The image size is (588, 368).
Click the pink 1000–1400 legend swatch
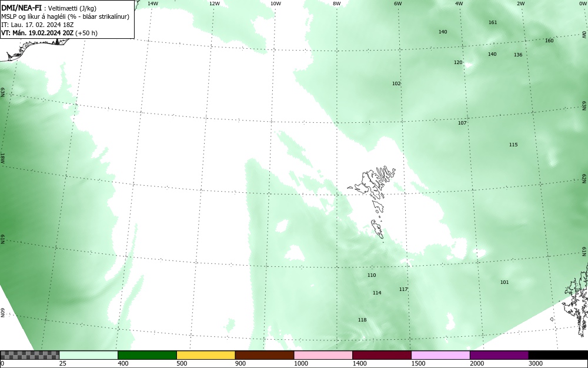point(323,355)
